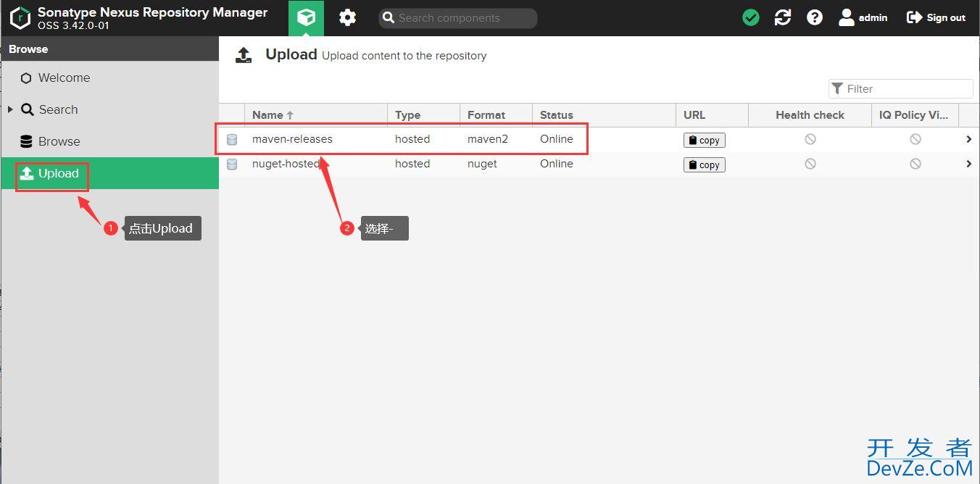
Task: Click the Upload page header icon
Action: click(x=244, y=55)
